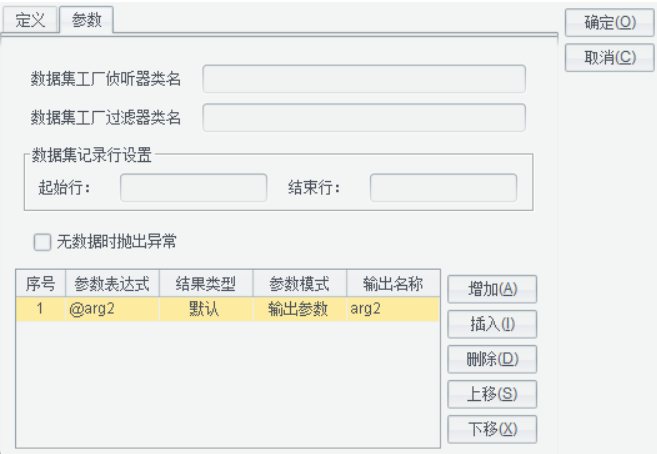Click the arg2 output name cell
The image size is (657, 454).
point(393,309)
